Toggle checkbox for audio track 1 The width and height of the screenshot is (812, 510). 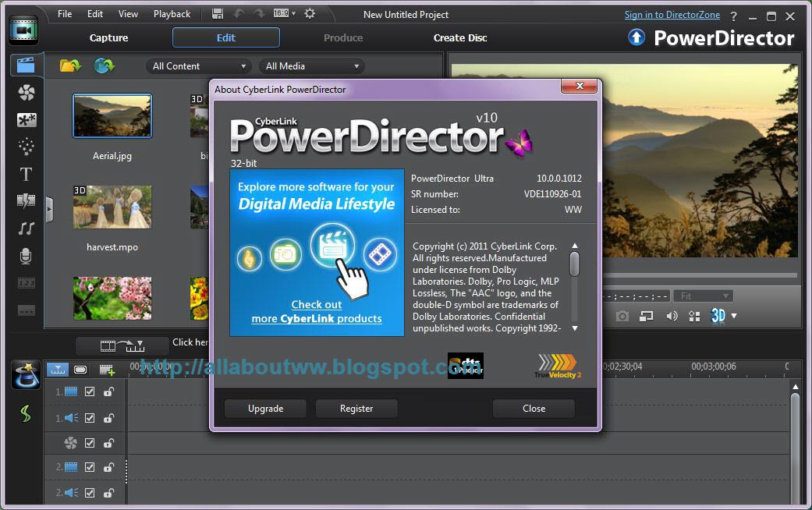[90, 417]
